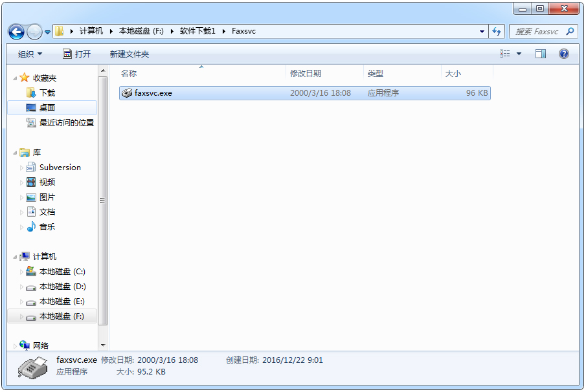Click the 文档 document icon

(31, 212)
